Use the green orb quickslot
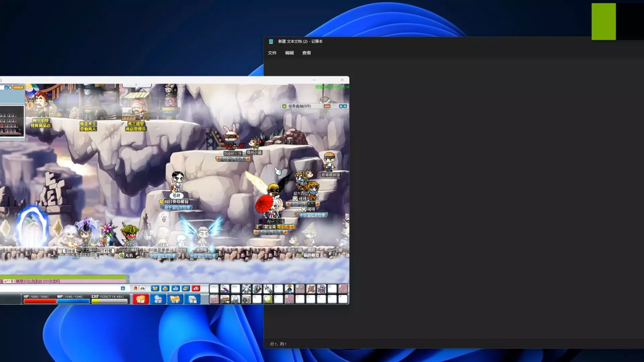This screenshot has height=362, width=644. click(x=268, y=299)
